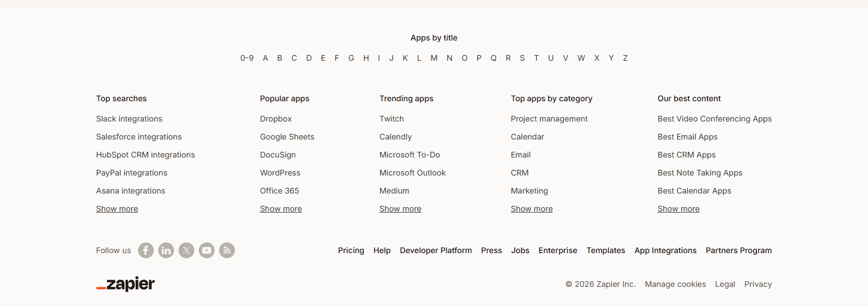Open Enterprise footer link
Screen dimensions: 868x306
[x=558, y=250]
